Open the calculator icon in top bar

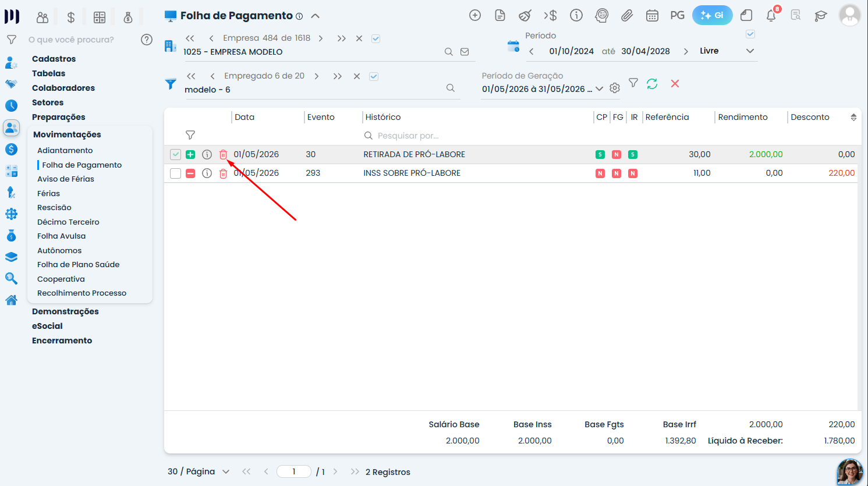pos(100,17)
